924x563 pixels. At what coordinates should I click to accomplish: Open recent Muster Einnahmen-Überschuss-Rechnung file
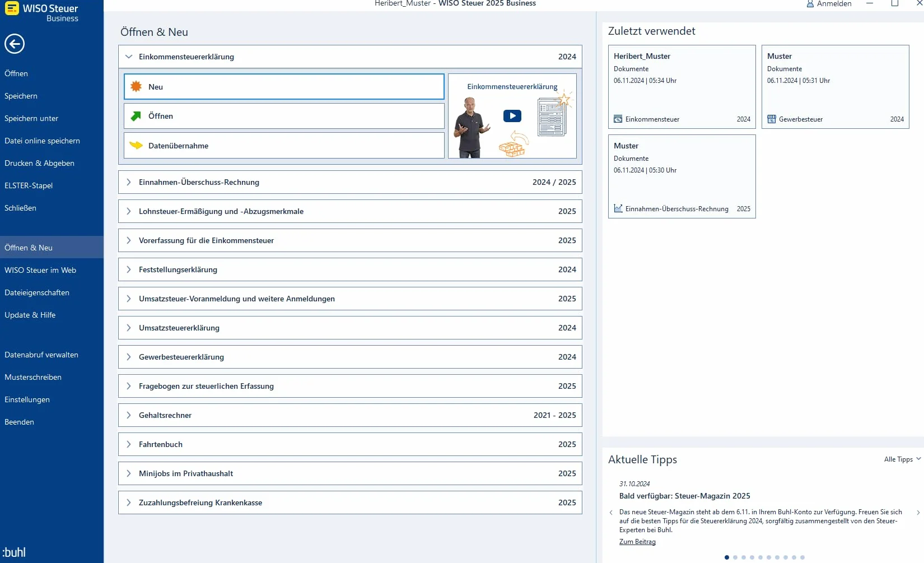coord(682,176)
